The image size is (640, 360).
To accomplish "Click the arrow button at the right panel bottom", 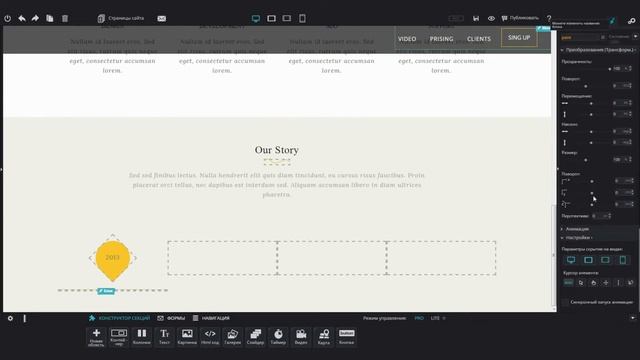I will click(x=633, y=318).
